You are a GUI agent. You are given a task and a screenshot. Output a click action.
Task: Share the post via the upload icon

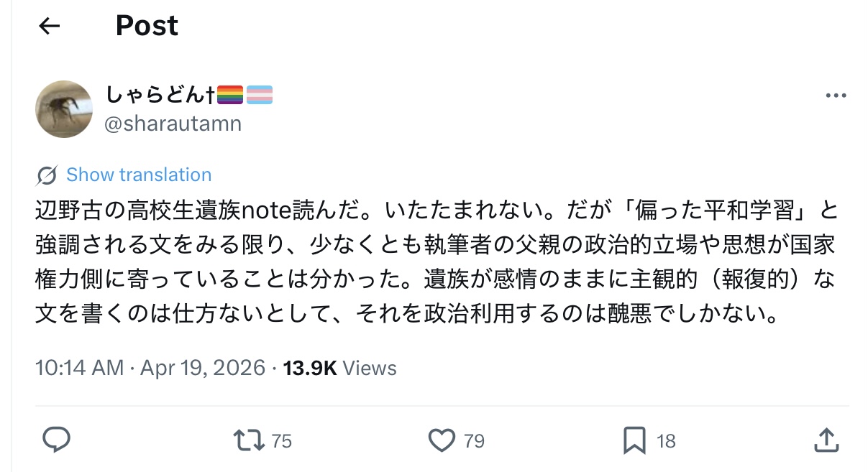point(826,440)
